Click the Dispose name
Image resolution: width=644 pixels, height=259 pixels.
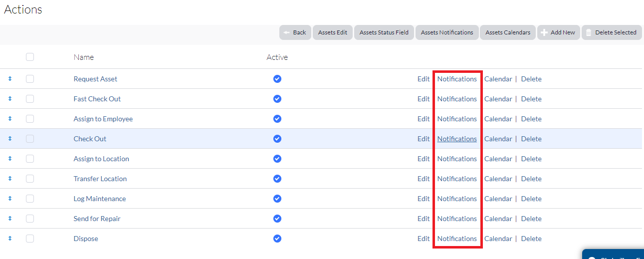(86, 239)
